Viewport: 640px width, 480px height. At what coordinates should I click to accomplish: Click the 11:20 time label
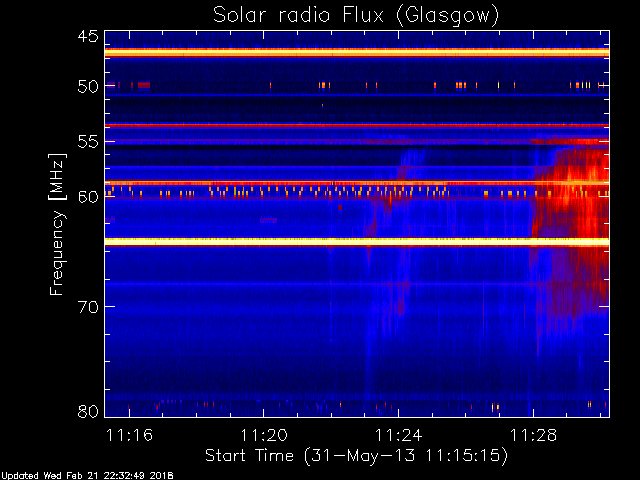[x=264, y=435]
